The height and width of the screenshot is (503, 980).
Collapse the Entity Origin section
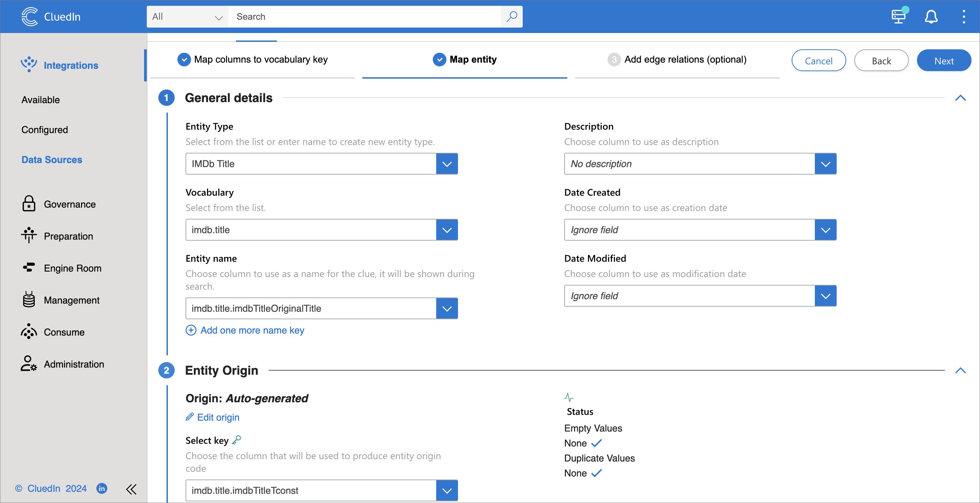tap(961, 370)
